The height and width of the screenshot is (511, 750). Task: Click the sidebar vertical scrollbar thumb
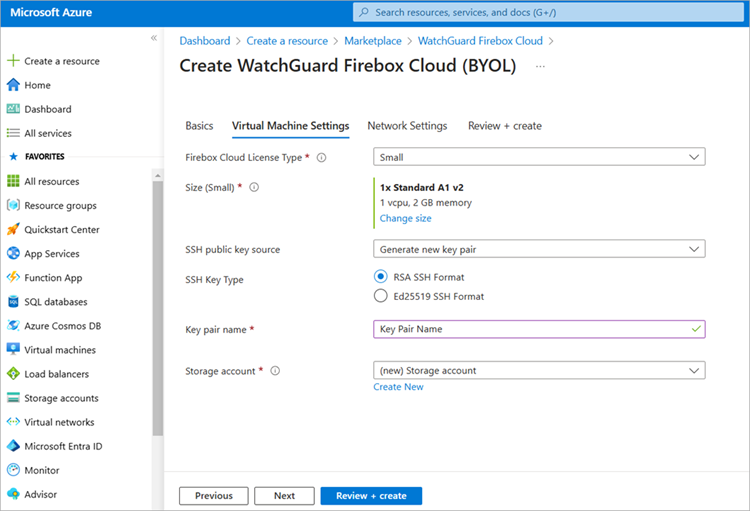[x=158, y=309]
